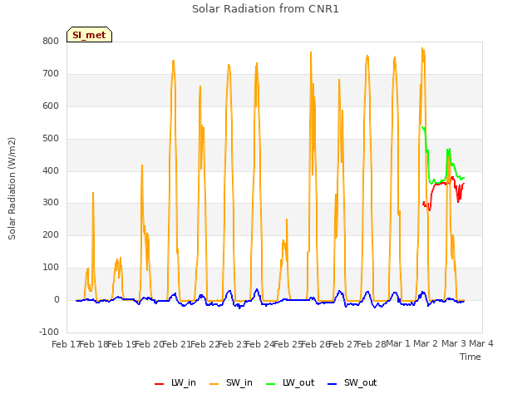The image size is (532, 399).
Task: Click the 500 y-axis label
Action: tap(51, 139)
